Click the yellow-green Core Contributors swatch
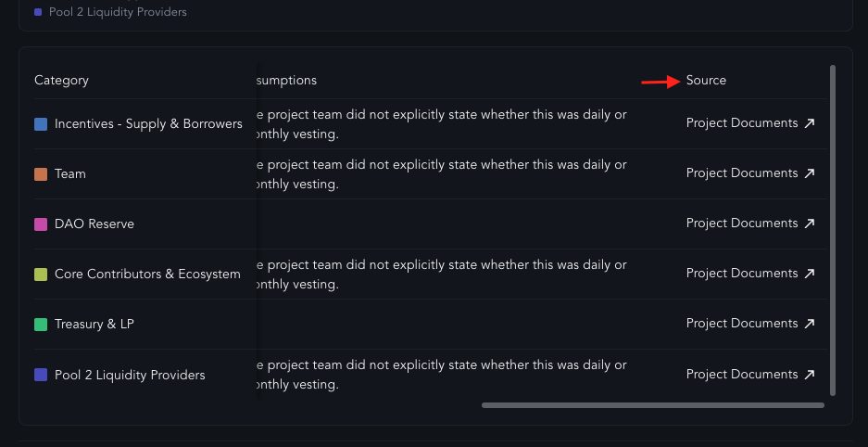868x447 pixels. (41, 275)
